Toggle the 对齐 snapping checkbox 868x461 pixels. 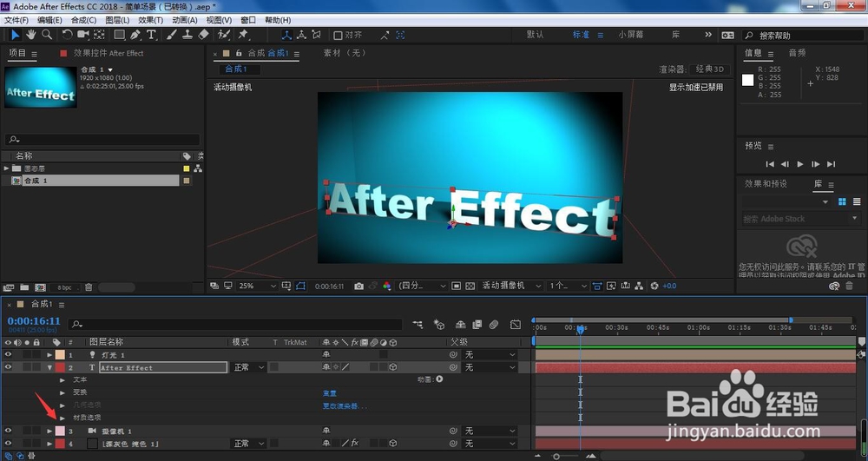pyautogui.click(x=338, y=35)
